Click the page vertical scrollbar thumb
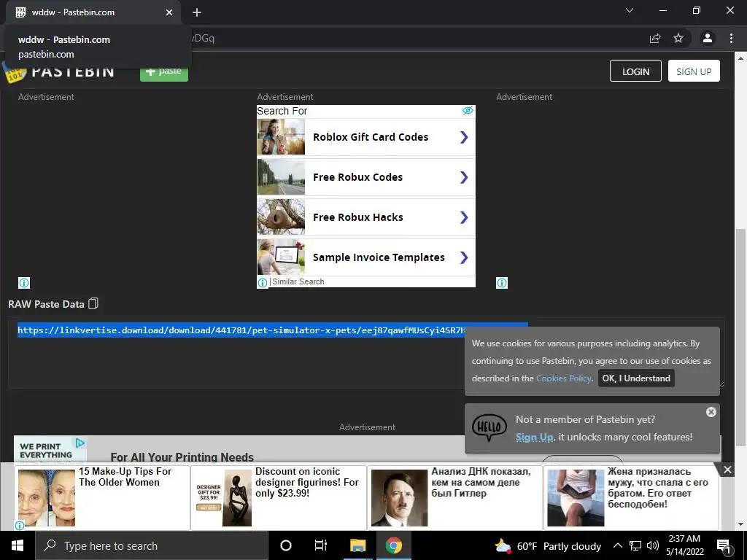 [x=740, y=337]
